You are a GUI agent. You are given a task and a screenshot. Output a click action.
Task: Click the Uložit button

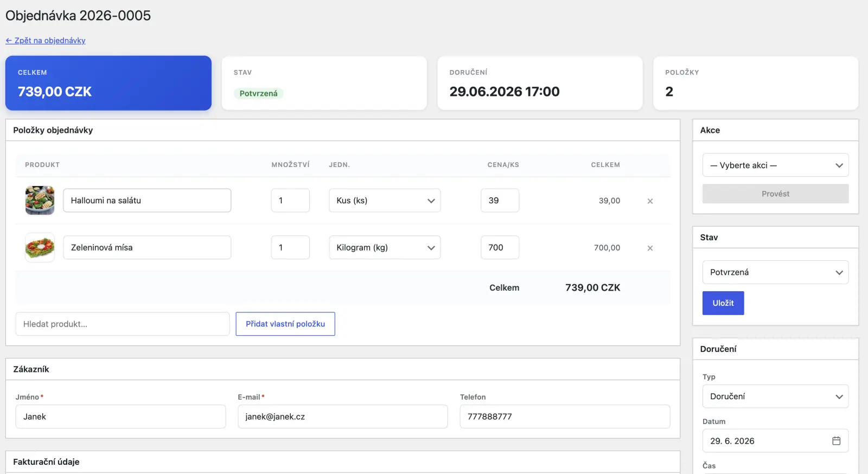point(723,303)
